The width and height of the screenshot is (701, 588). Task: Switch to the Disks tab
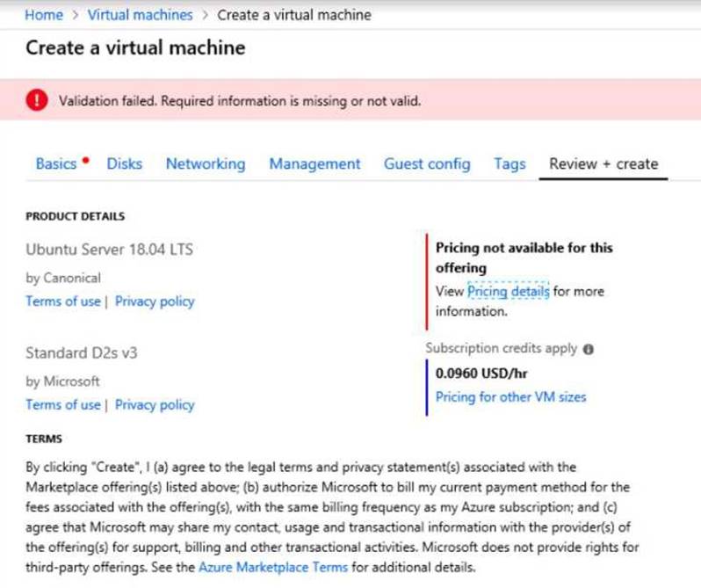124,163
